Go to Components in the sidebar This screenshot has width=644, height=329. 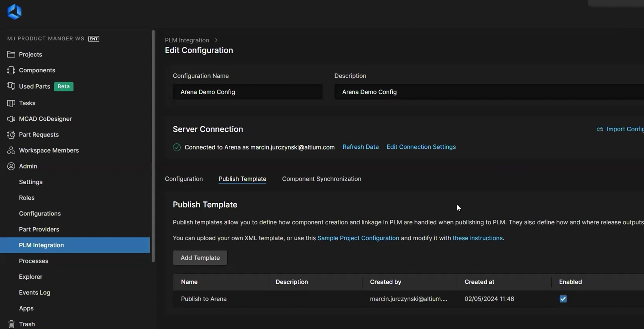point(37,70)
